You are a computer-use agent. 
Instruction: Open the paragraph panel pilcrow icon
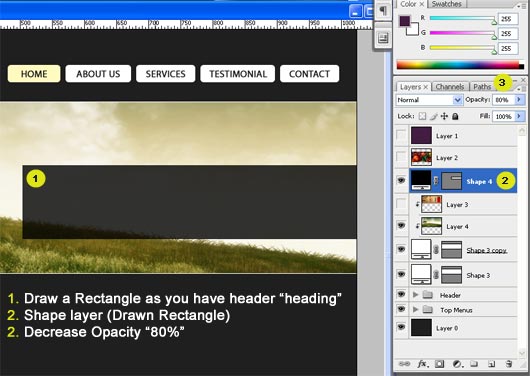[383, 10]
